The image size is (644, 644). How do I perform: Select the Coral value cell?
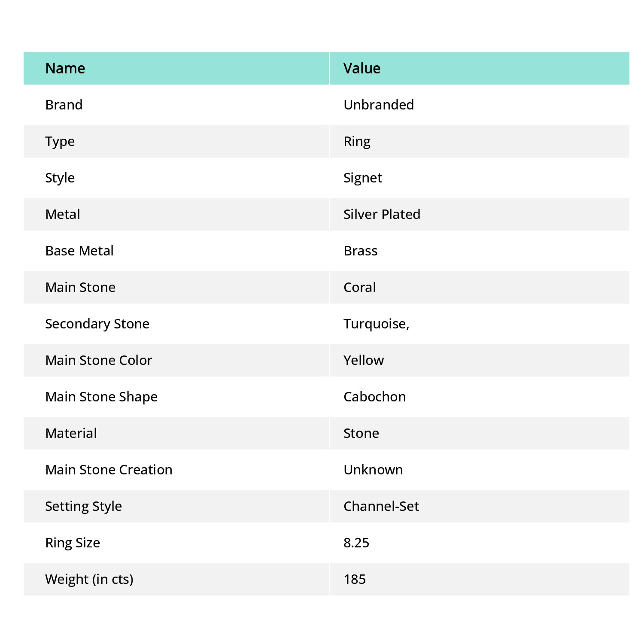[360, 287]
